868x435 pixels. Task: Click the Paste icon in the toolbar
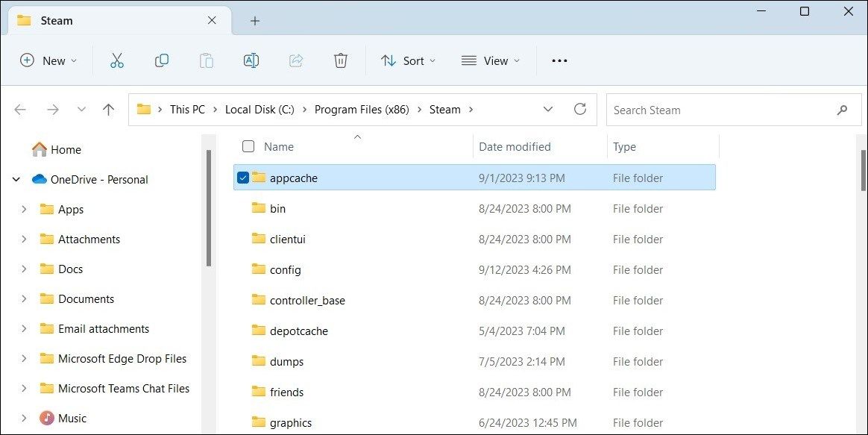point(207,60)
